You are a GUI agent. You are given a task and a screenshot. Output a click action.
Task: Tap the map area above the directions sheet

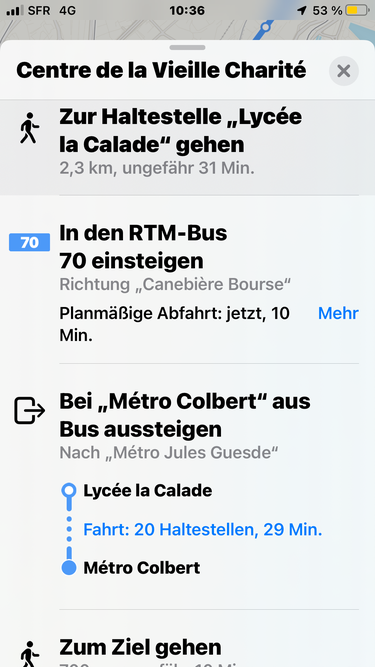[x=188, y=30]
